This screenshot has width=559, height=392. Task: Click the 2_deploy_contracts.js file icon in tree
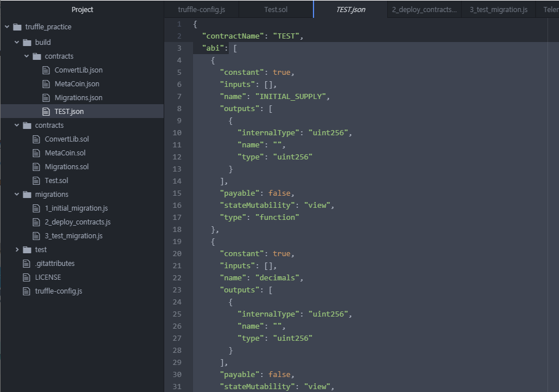tap(36, 222)
